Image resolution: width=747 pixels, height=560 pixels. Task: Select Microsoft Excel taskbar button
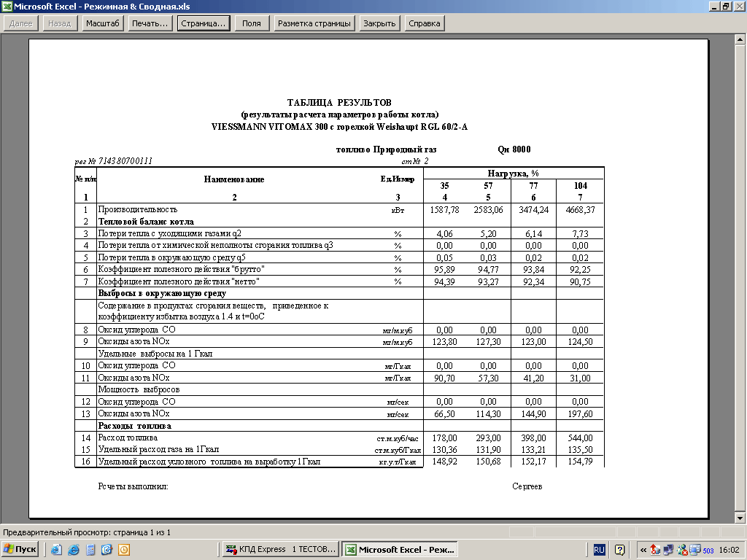coord(400,550)
